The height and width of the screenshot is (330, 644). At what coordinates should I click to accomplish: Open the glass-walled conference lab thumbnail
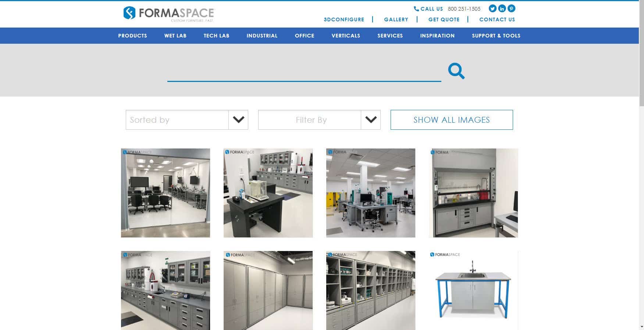[166, 193]
